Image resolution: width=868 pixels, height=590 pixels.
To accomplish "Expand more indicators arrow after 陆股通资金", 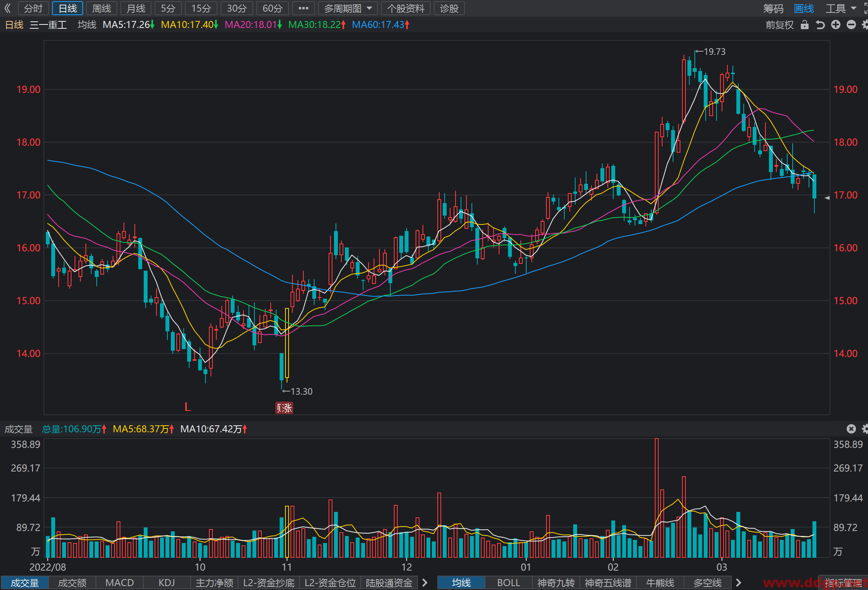I will [425, 583].
